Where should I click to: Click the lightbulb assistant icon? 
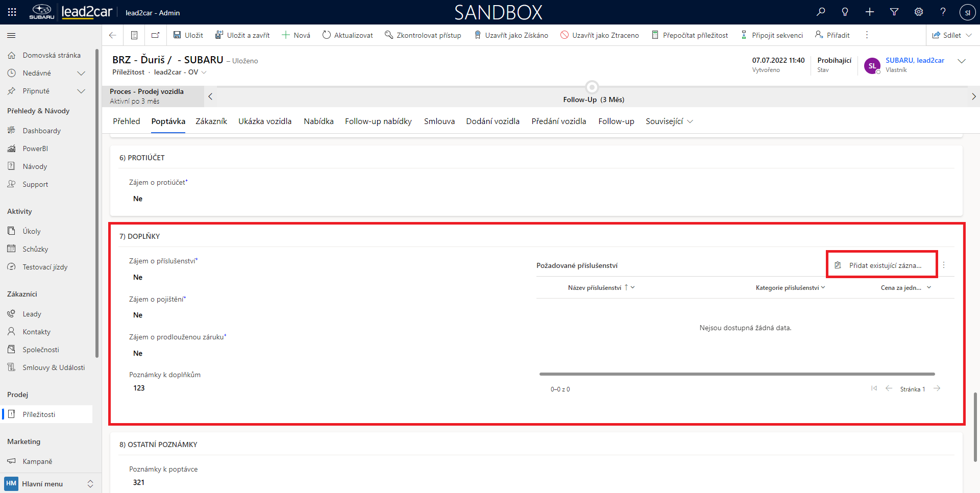[x=845, y=12]
